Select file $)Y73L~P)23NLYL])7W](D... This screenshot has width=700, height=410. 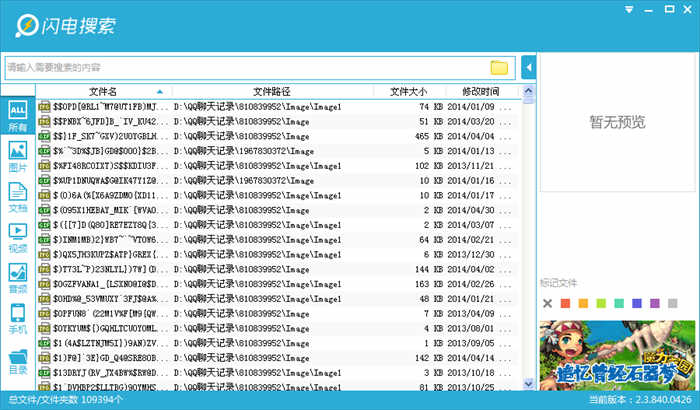pyautogui.click(x=279, y=269)
